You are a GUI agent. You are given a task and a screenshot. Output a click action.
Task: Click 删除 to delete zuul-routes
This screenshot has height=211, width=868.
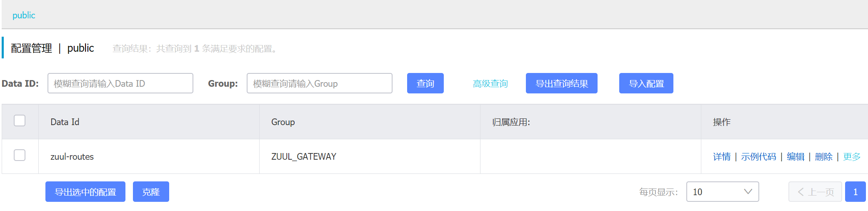point(823,157)
